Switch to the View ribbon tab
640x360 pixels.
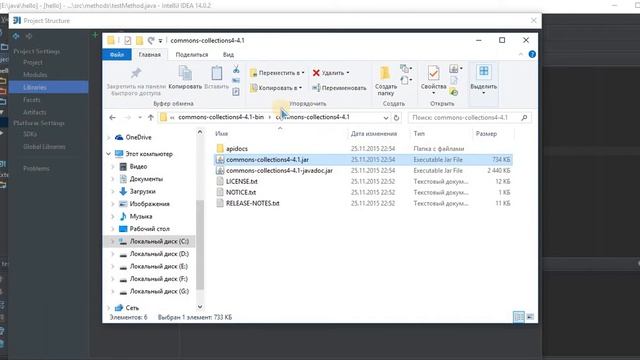tap(228, 54)
